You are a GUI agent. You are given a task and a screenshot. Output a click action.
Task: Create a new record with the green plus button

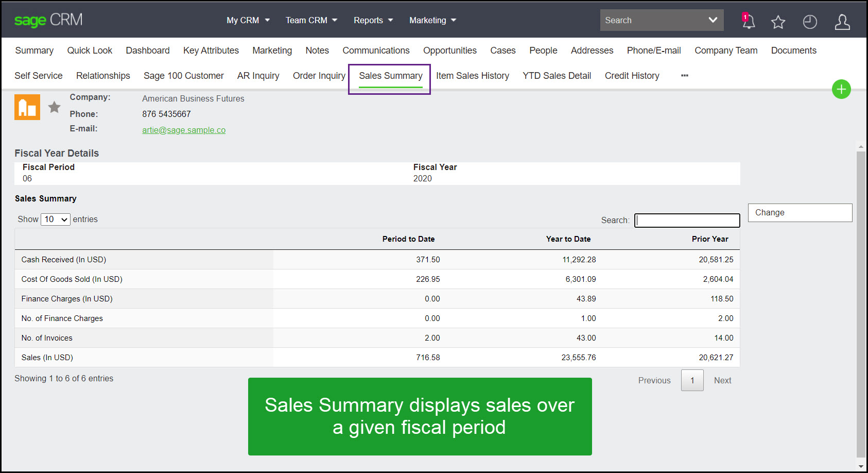tap(841, 89)
